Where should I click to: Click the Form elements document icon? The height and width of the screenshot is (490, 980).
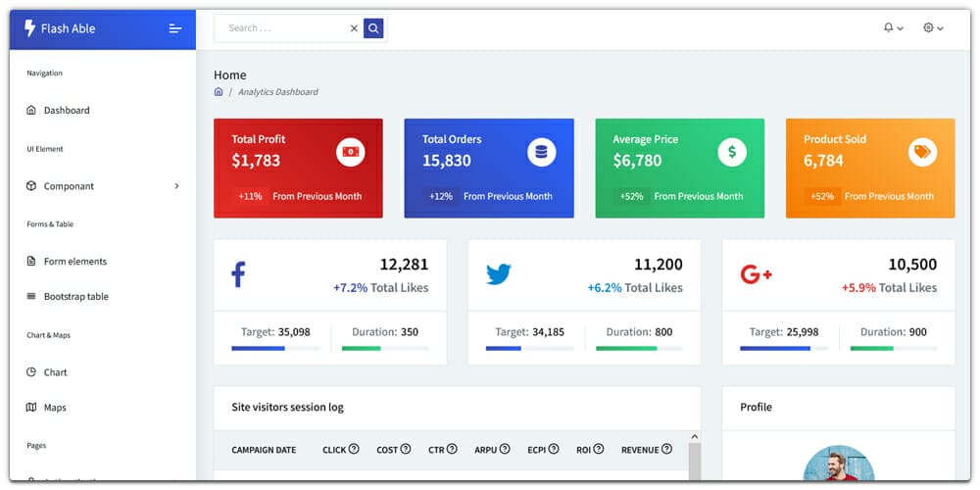click(x=31, y=261)
